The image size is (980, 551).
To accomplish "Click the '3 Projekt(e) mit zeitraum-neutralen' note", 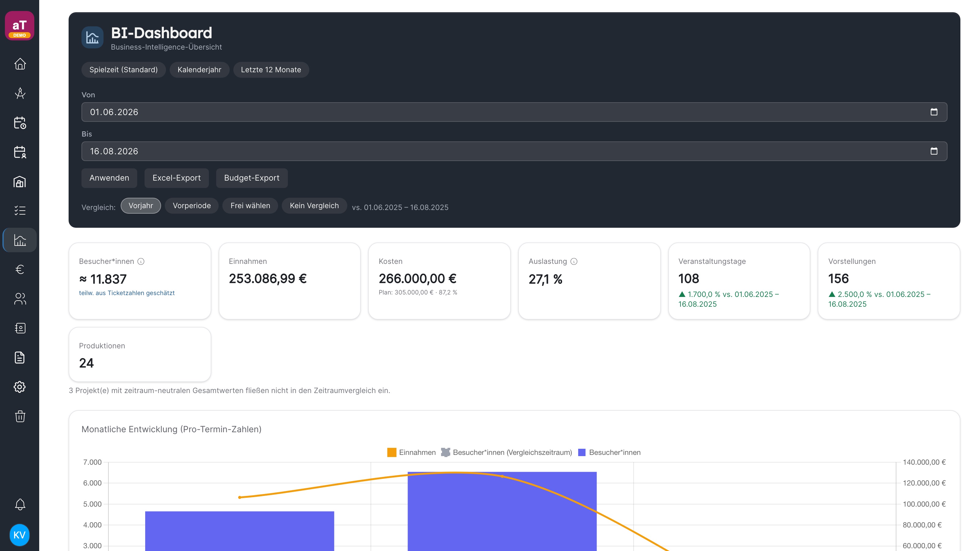I will pyautogui.click(x=229, y=391).
